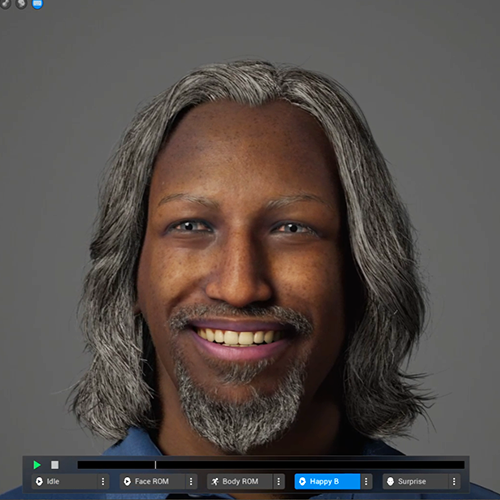500x500 pixels.
Task: Open the Body ROM slot options menu
Action: 279,481
